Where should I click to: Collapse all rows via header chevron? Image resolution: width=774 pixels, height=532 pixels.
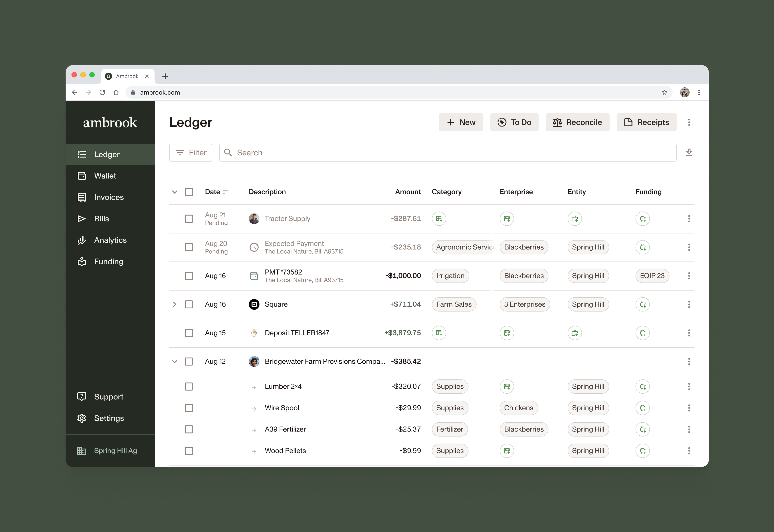pos(174,192)
